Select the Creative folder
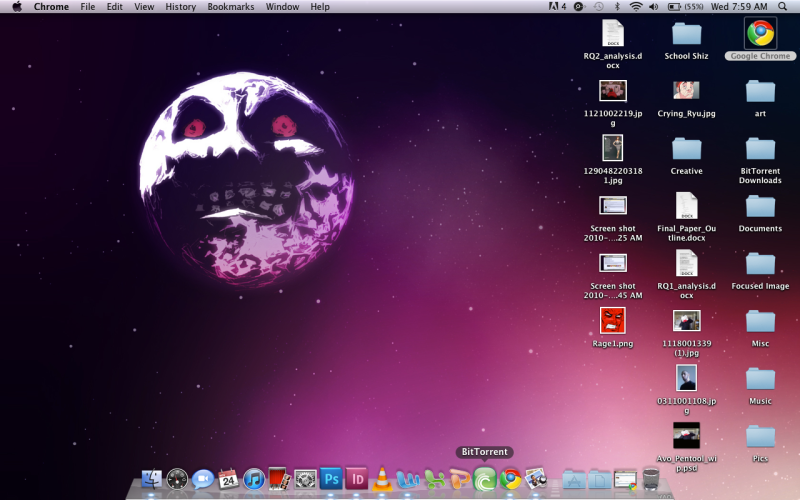Viewport: 800px width, 500px height. (x=686, y=149)
